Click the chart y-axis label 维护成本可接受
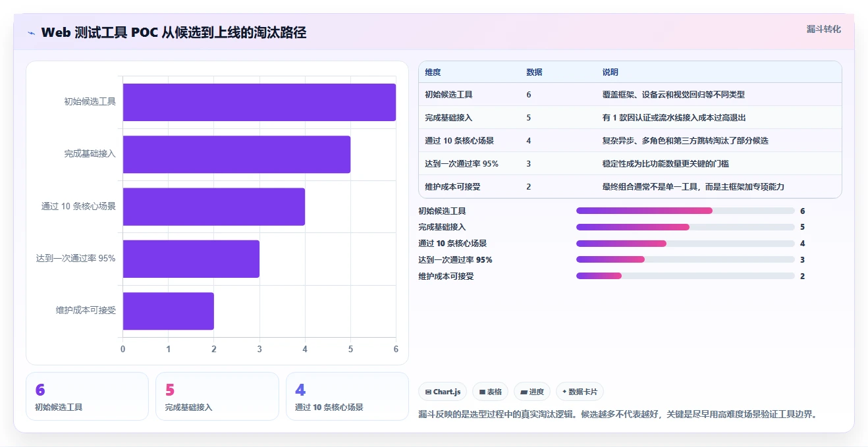The width and height of the screenshot is (868, 447). pos(86,311)
